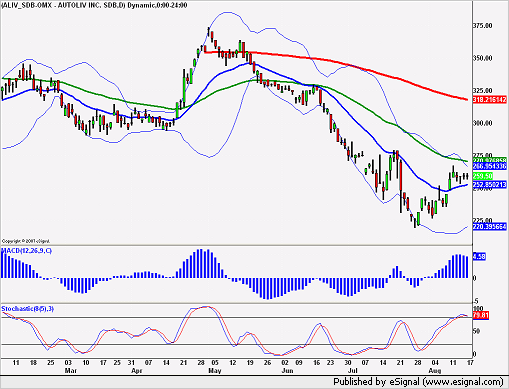This screenshot has width=509, height=389.
Task: Select the MACD(12,26,9,C) indicator label
Action: tap(27, 251)
